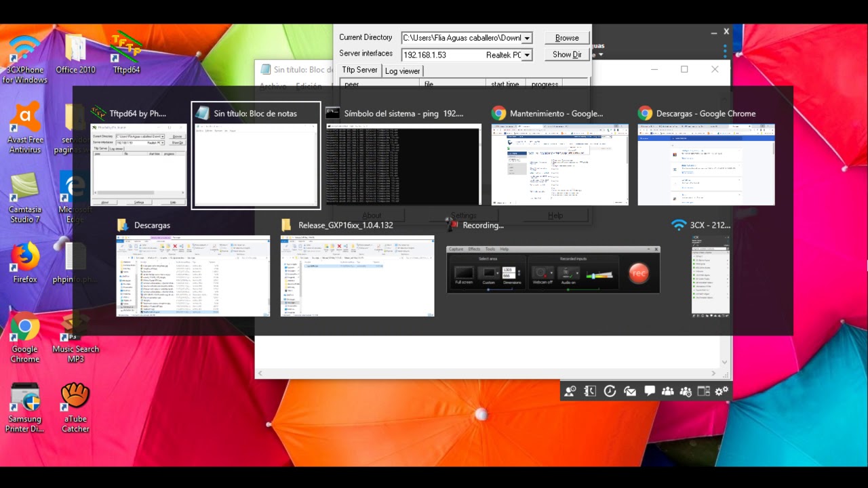This screenshot has width=868, height=488.
Task: Minimize the 3CX phone window
Action: pos(713,32)
